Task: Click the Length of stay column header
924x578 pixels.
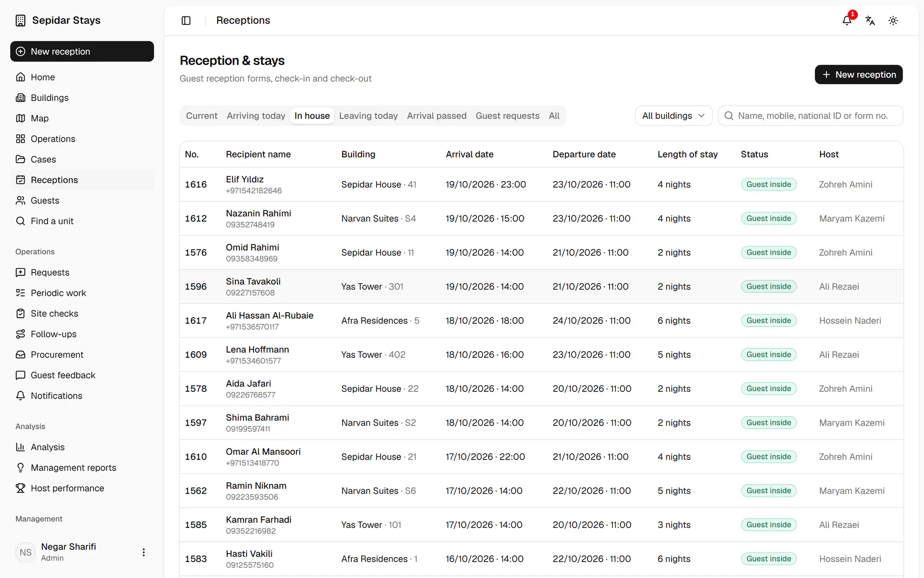Action: pos(687,154)
